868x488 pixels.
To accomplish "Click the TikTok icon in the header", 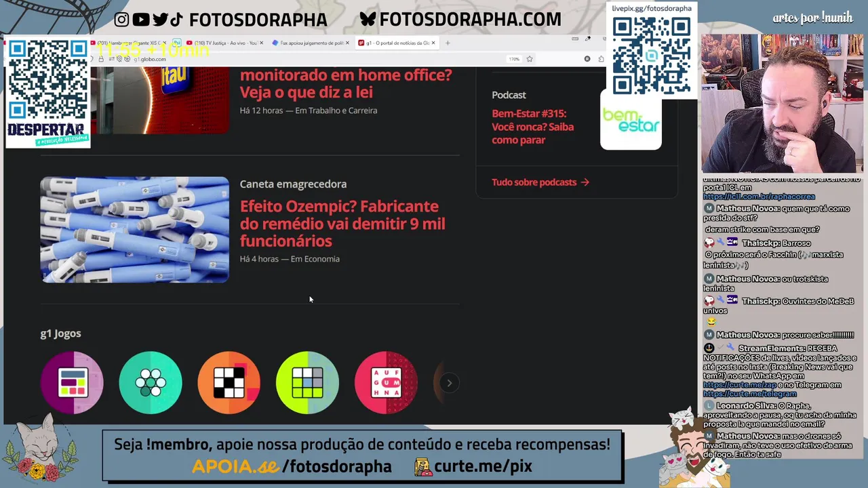I will tap(176, 20).
